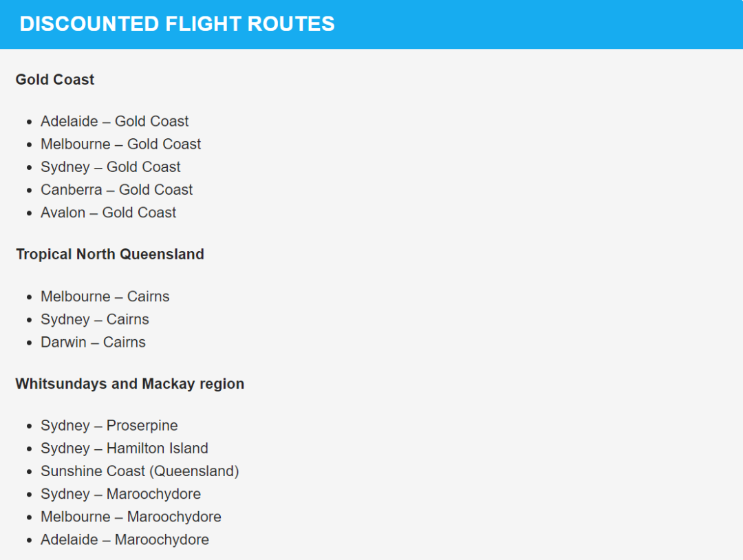This screenshot has width=743, height=560.
Task: Choose the Melbourne – Cairns route
Action: pos(105,297)
